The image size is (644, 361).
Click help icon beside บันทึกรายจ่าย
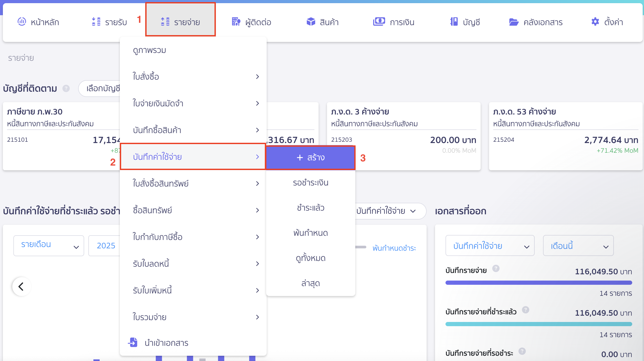(x=496, y=268)
